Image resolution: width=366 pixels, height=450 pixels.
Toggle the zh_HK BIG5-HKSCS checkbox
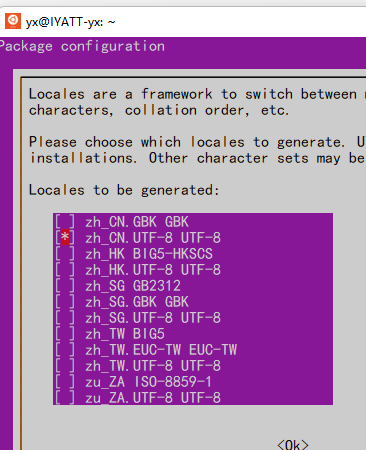pyautogui.click(x=65, y=254)
